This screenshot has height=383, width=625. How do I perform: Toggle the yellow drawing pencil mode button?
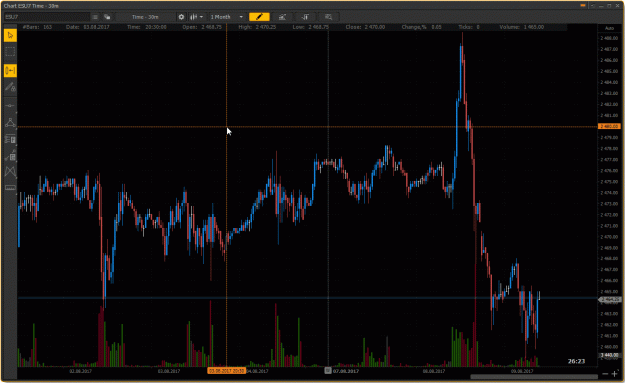click(259, 17)
